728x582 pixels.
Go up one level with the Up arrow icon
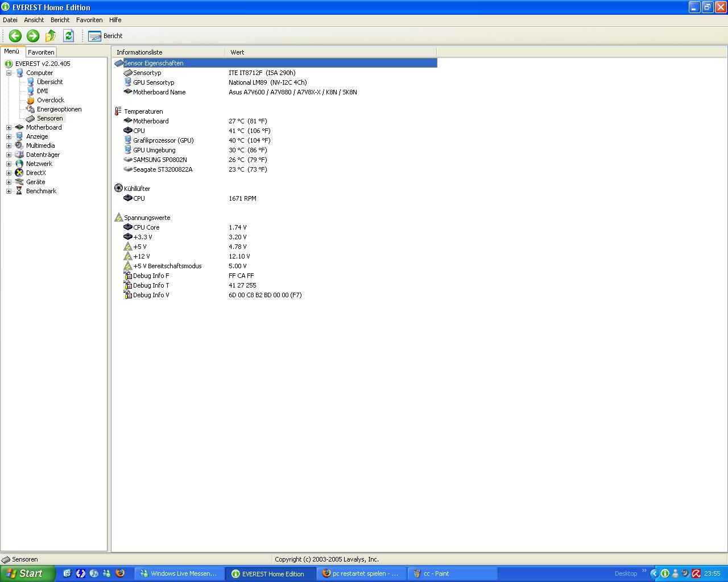(51, 36)
